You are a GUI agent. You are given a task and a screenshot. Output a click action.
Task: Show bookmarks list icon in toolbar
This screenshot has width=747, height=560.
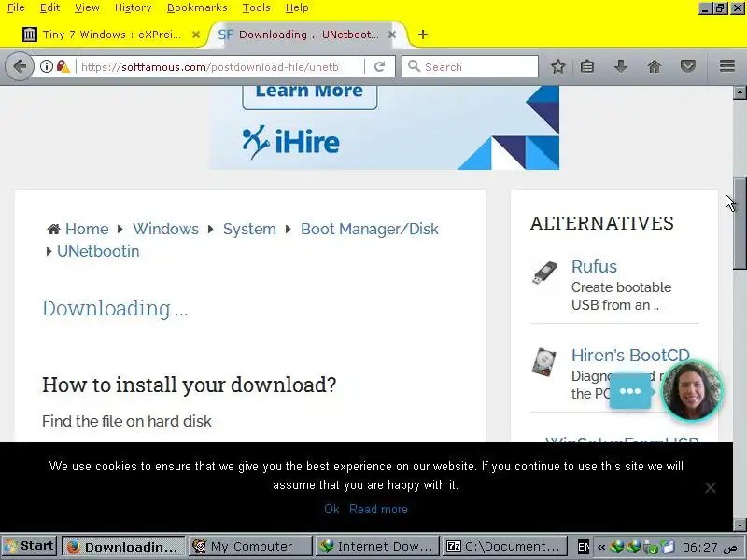587,66
